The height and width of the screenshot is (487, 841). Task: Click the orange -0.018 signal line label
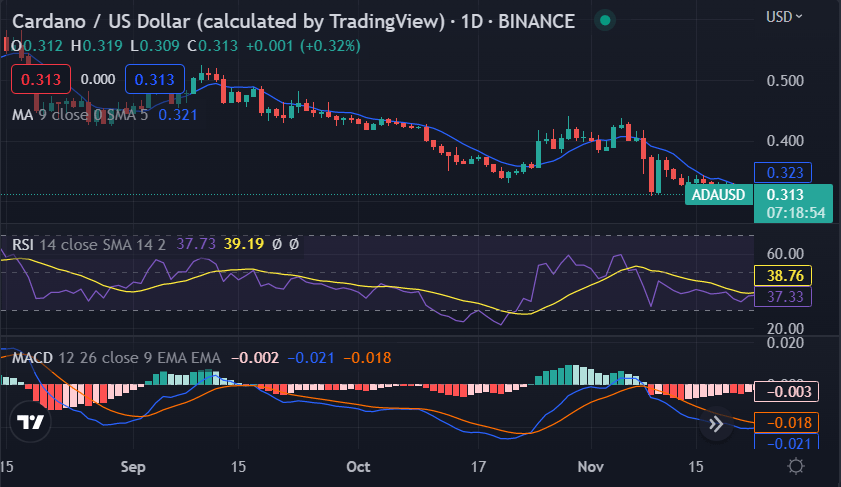click(x=786, y=423)
